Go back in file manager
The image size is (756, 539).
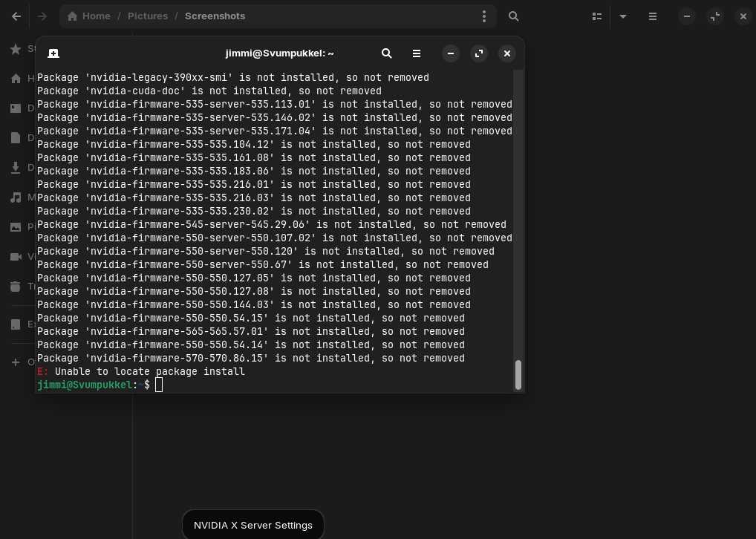pos(16,16)
